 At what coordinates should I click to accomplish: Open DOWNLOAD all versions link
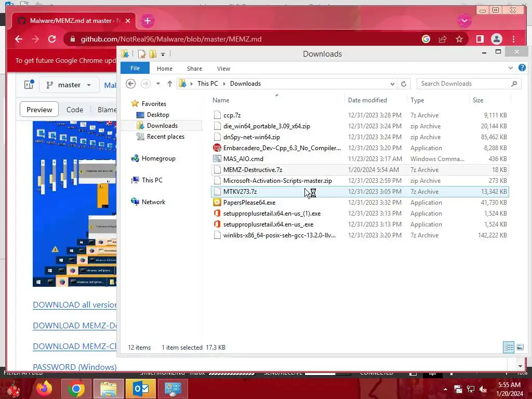(x=75, y=304)
